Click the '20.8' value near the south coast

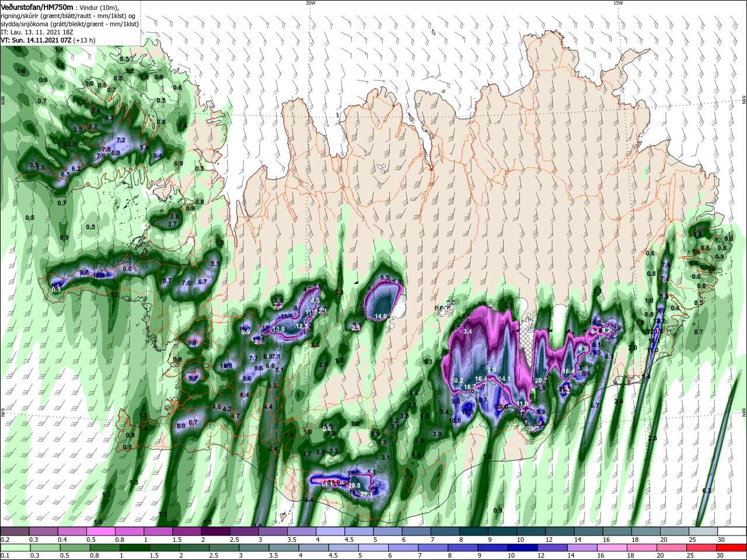354,485
